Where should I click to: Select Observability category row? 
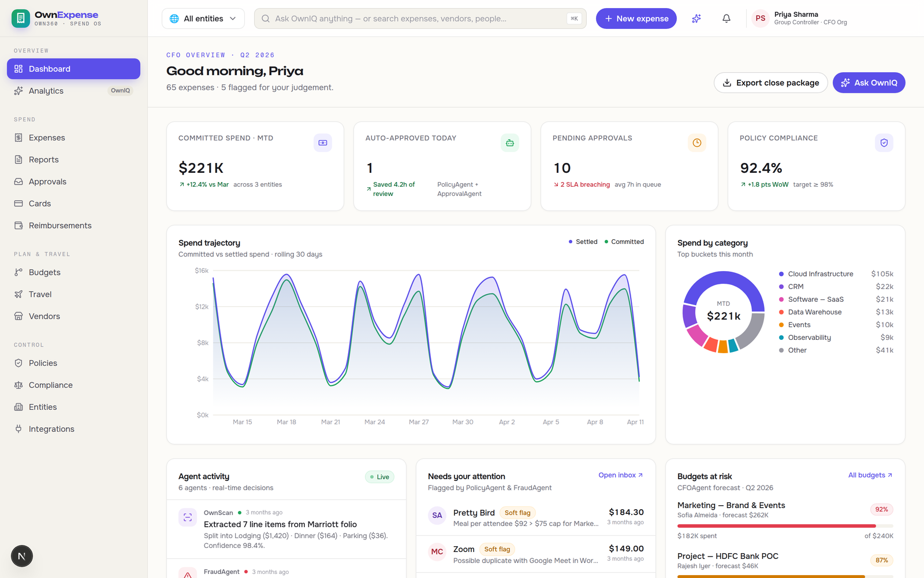pos(836,338)
